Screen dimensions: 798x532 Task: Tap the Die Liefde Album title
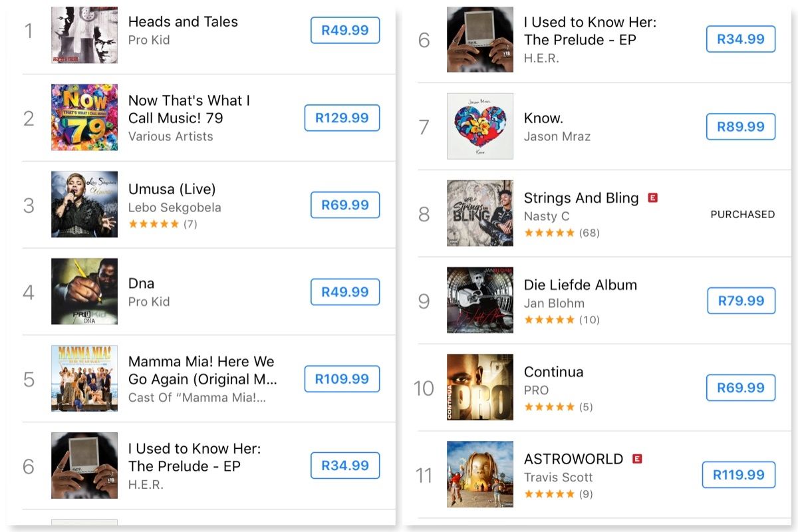[581, 285]
